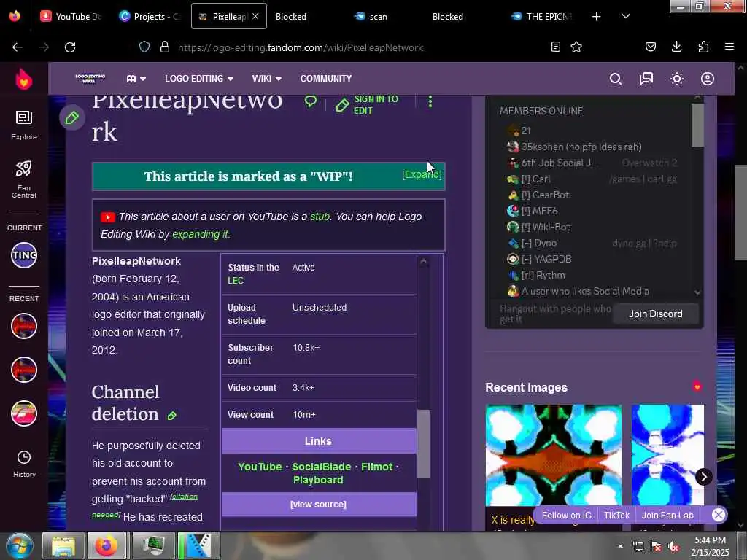Toggle light/dark theme sun icon
The height and width of the screenshot is (560, 747).
(677, 79)
